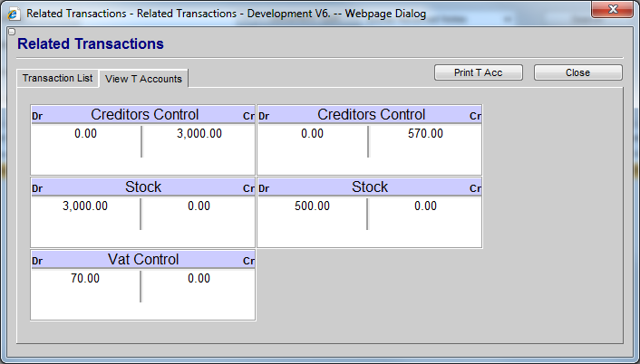The width and height of the screenshot is (640, 364).
Task: Select the View T Accounts tab
Action: click(x=143, y=79)
